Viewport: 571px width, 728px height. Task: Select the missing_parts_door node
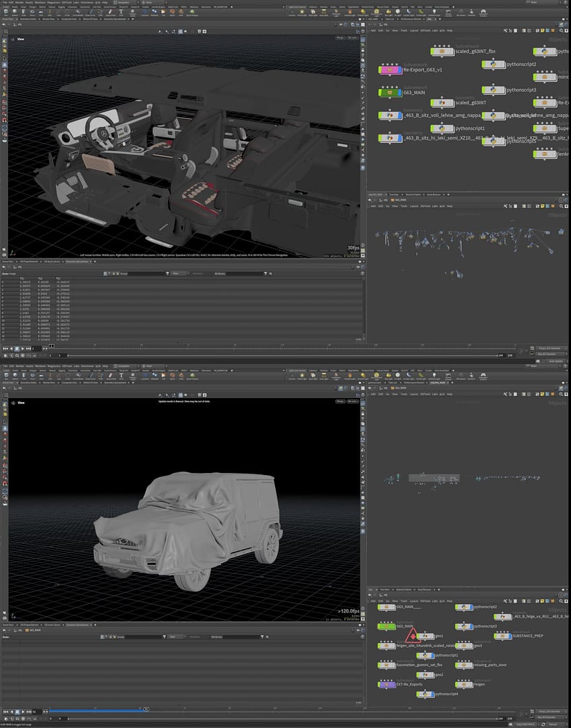[464, 665]
